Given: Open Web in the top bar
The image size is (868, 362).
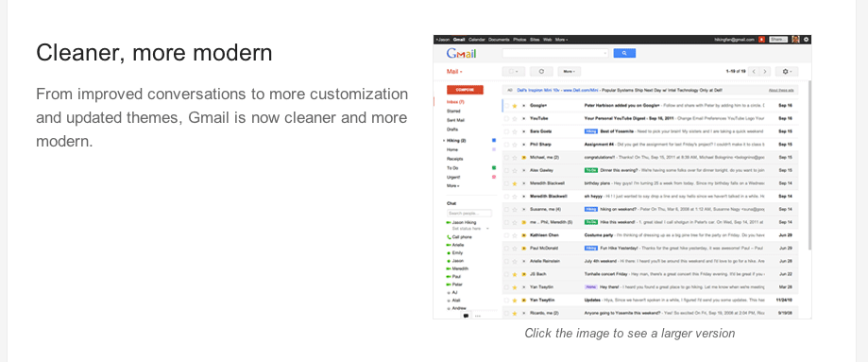Looking at the screenshot, I should click(548, 40).
